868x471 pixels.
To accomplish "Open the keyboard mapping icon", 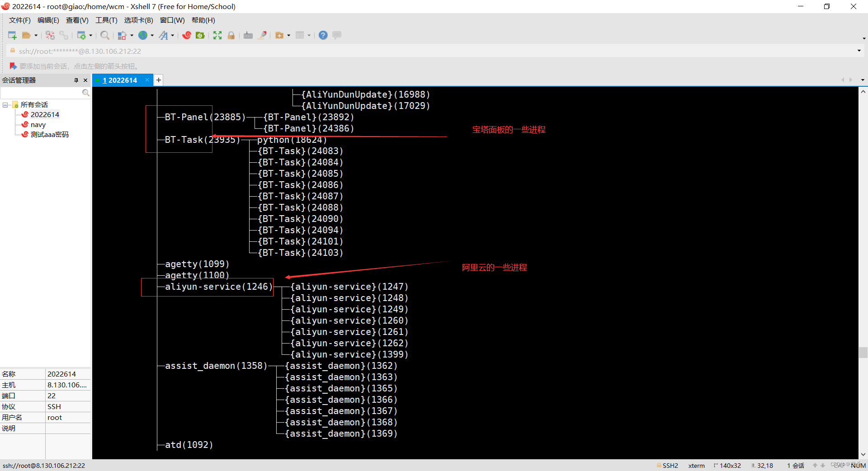I will coord(248,35).
